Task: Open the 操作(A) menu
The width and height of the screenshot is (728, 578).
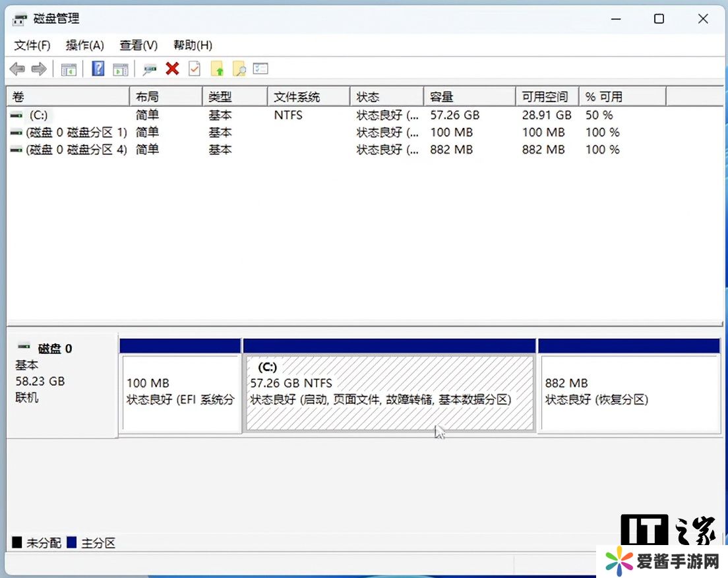Action: click(85, 45)
